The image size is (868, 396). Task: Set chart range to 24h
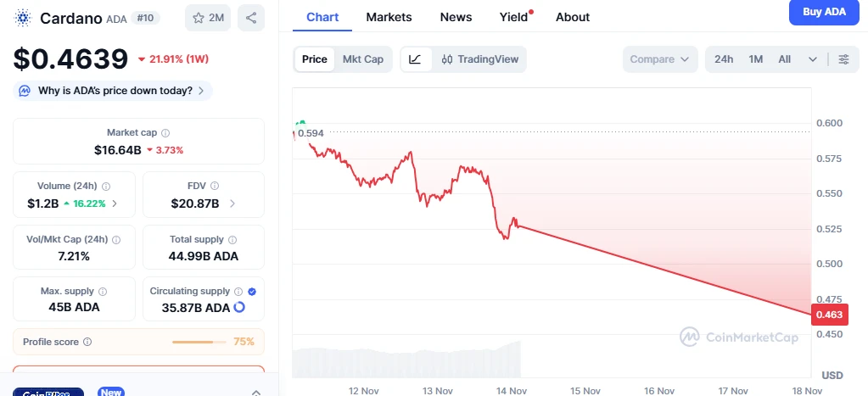tap(724, 59)
